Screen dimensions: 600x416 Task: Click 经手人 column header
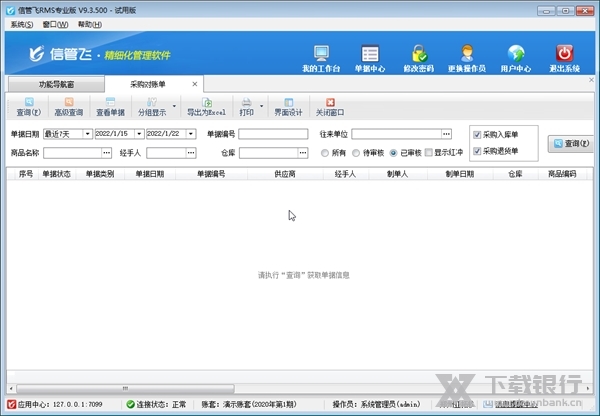pyautogui.click(x=346, y=174)
